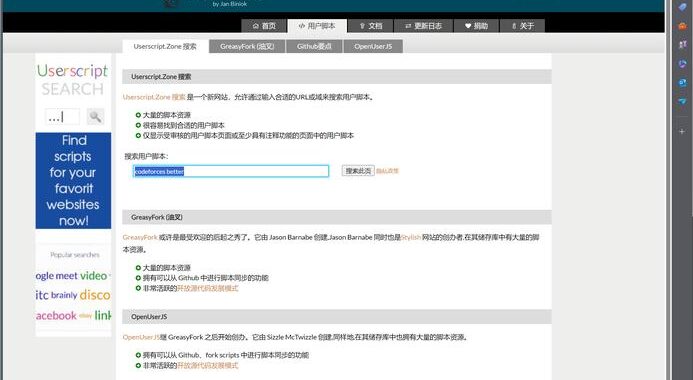Viewport: 693px width, 380px height.
Task: Click popular search tag disco
Action: pos(95,295)
